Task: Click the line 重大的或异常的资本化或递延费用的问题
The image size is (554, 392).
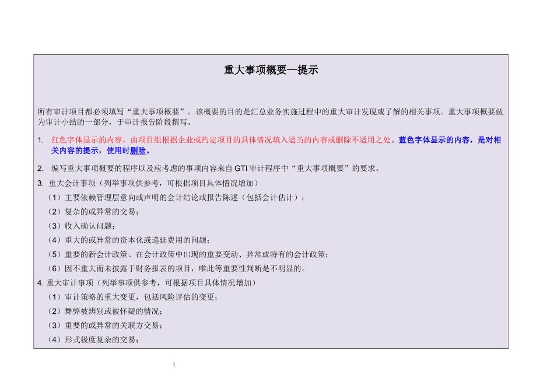Action: click(x=128, y=240)
